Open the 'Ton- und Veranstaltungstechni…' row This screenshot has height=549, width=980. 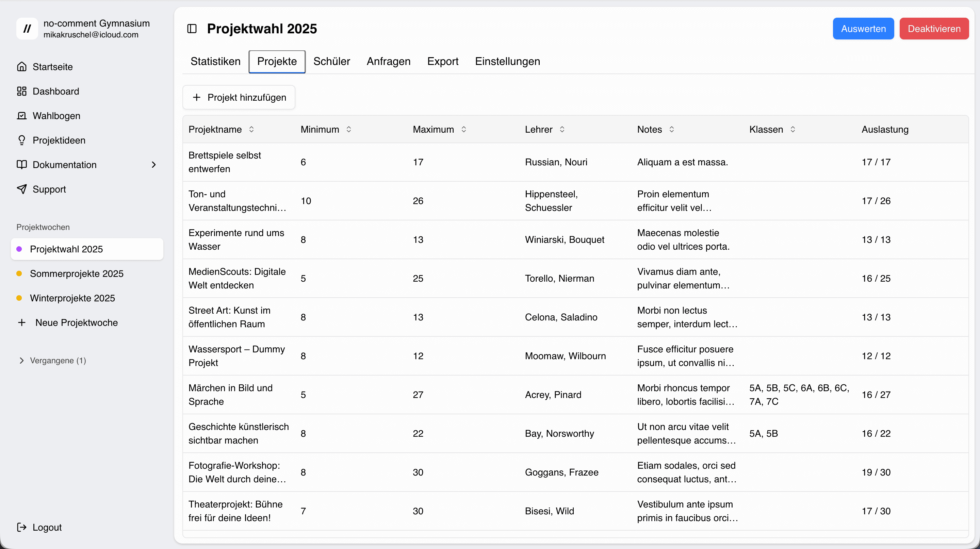(x=576, y=201)
